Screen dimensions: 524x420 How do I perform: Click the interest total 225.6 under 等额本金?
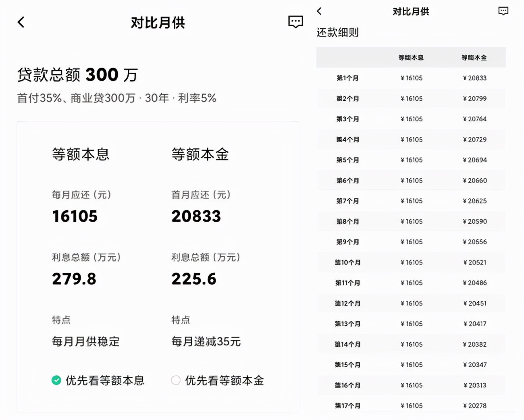click(194, 279)
